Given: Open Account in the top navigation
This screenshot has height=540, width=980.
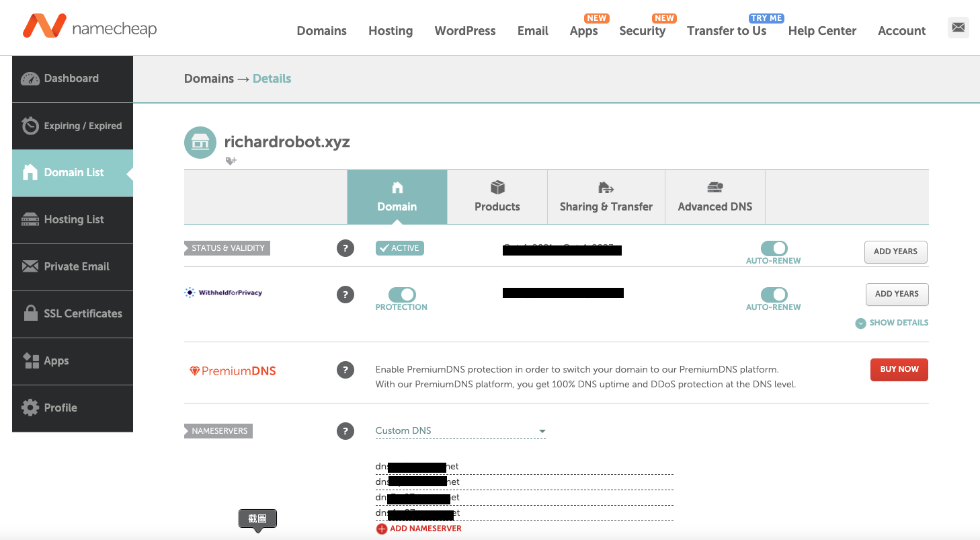Looking at the screenshot, I should 902,31.
